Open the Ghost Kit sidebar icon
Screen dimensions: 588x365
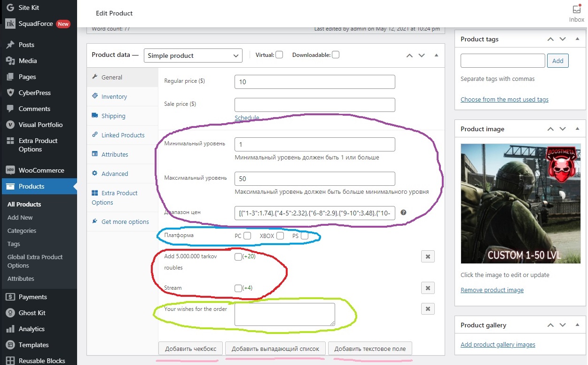tap(10, 313)
